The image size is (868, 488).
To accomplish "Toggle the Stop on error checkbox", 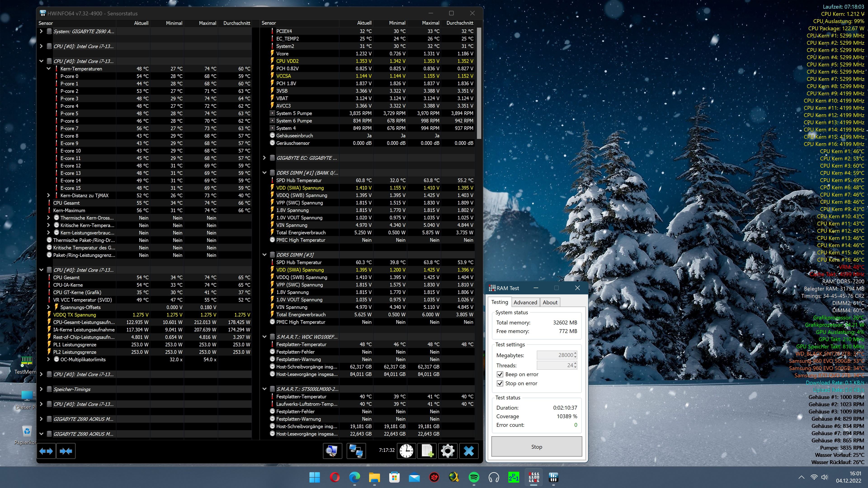I will tap(500, 384).
